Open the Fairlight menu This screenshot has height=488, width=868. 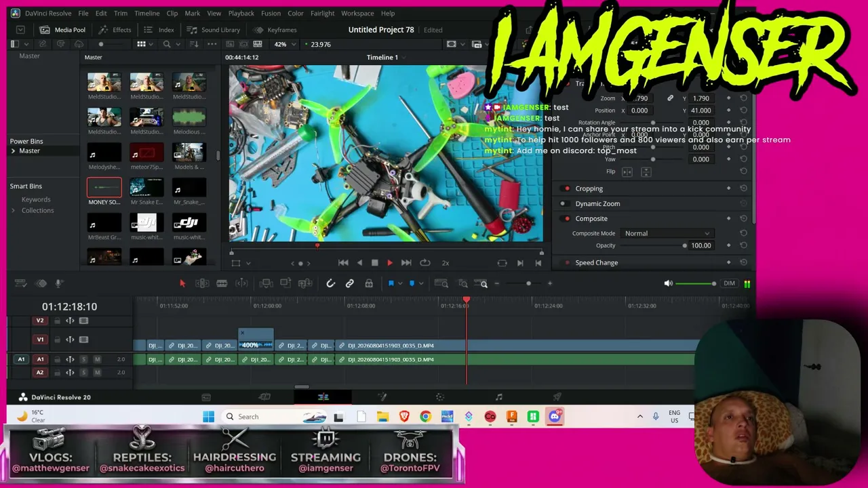tap(322, 13)
